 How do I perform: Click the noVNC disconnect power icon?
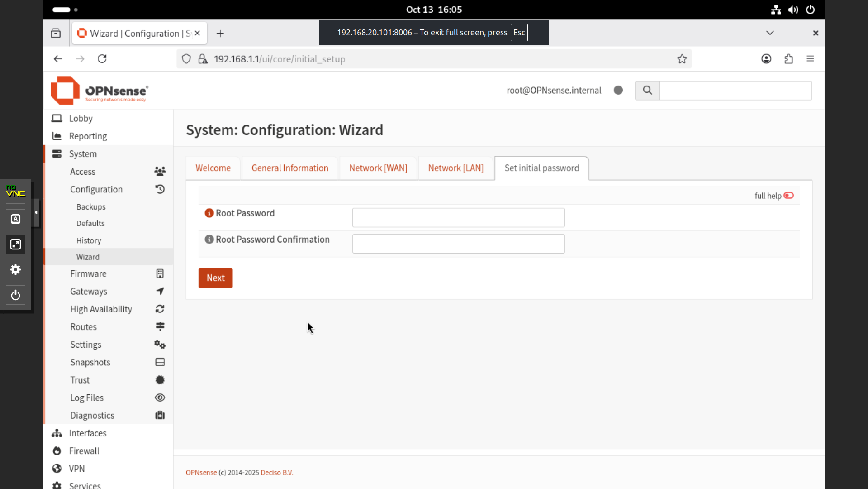[x=15, y=295]
